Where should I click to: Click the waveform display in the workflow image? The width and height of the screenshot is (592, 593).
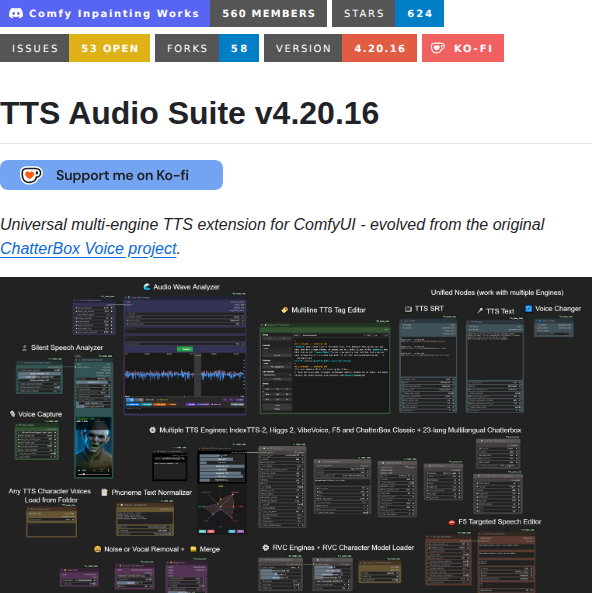(x=185, y=374)
